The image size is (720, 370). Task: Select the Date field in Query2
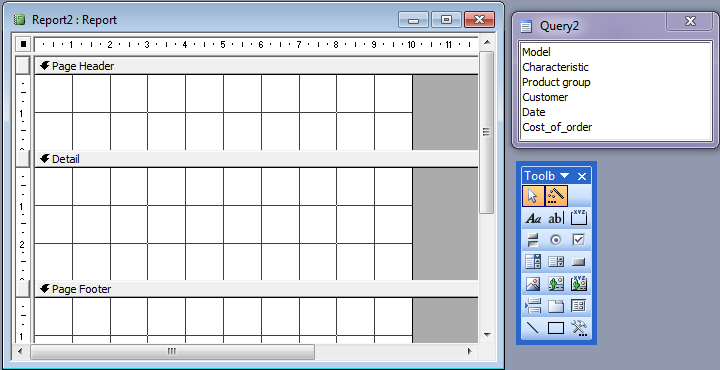click(x=534, y=112)
